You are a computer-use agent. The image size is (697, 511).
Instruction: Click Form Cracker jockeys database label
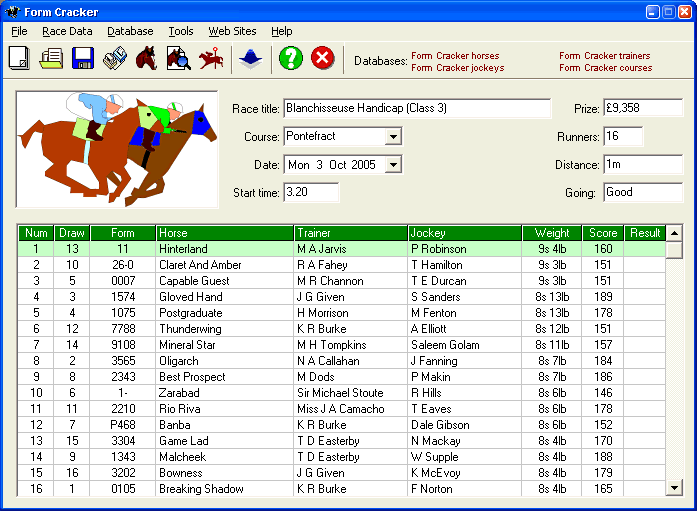(457, 68)
